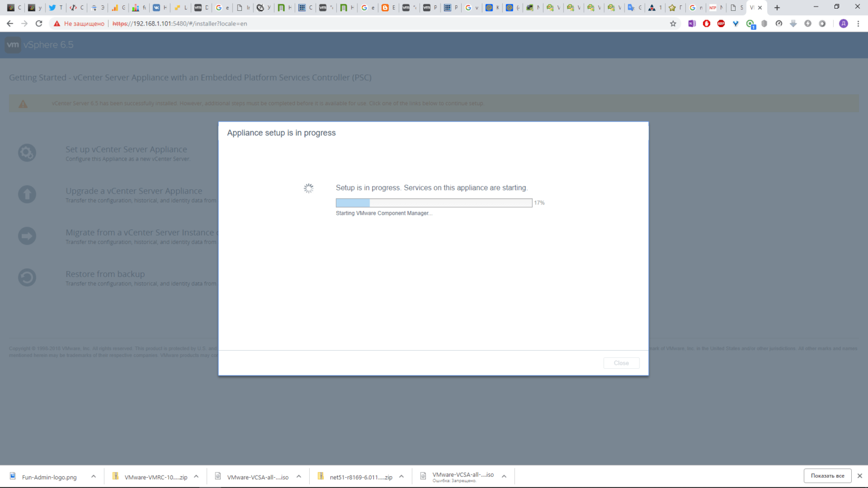Click the Close button in setup dialog
The width and height of the screenshot is (868, 488).
(621, 363)
